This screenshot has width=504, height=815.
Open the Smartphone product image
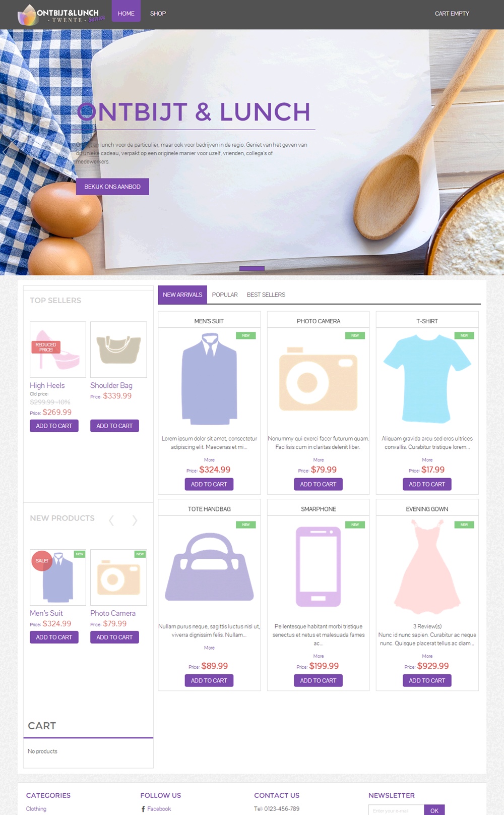319,566
